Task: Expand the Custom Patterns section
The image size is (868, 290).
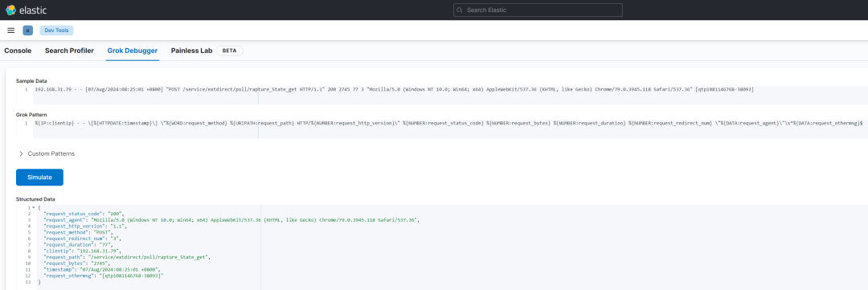Action: [47, 153]
